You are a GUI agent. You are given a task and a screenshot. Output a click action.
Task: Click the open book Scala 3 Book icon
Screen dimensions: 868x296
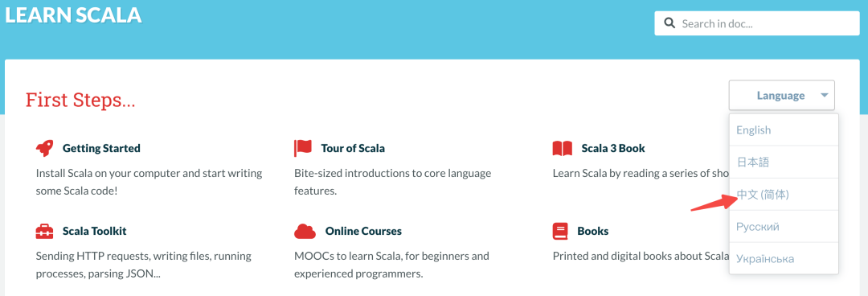click(x=563, y=149)
